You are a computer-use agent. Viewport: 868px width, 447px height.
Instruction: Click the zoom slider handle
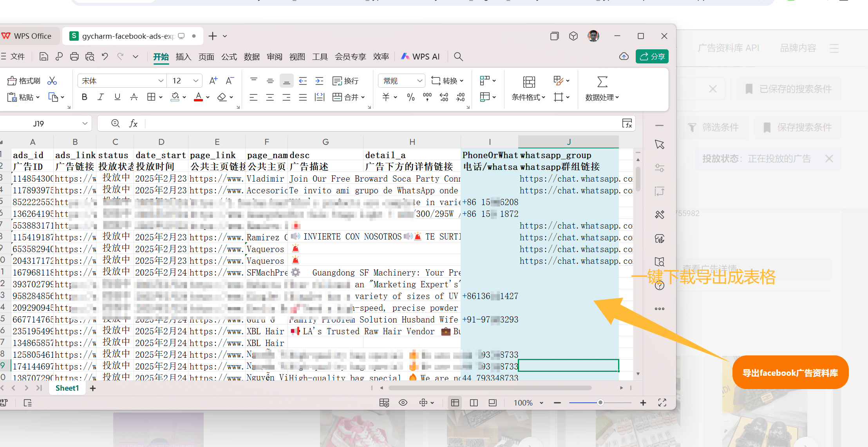(x=600, y=403)
